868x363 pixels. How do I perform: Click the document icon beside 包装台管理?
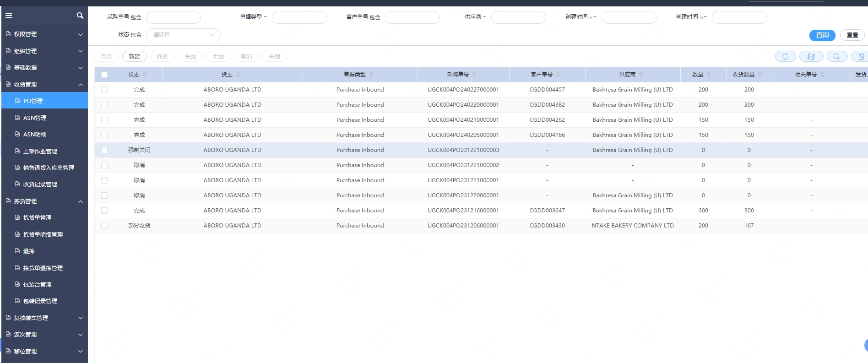tap(18, 284)
